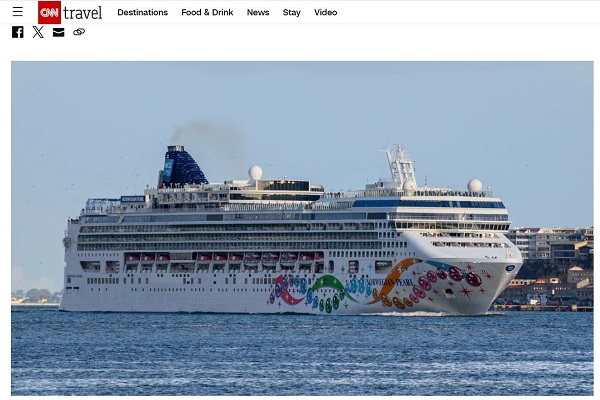Open the Stay section

[292, 13]
